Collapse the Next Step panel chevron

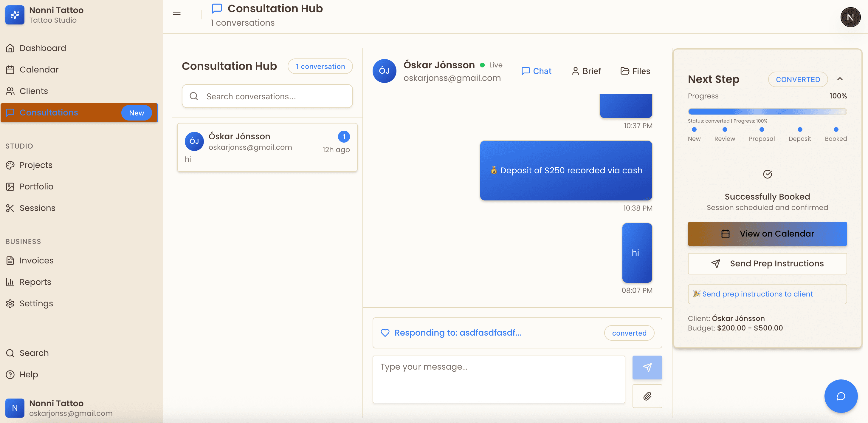(x=840, y=79)
